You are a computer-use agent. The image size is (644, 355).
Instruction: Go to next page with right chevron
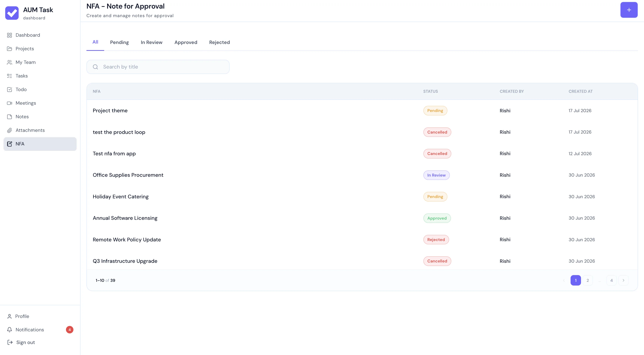click(x=623, y=280)
